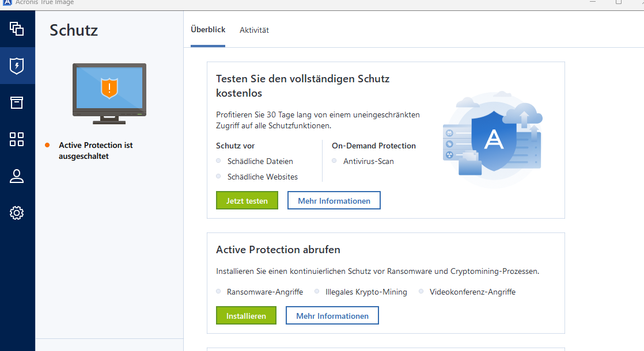Open the Settings gear sidebar icon

17,213
